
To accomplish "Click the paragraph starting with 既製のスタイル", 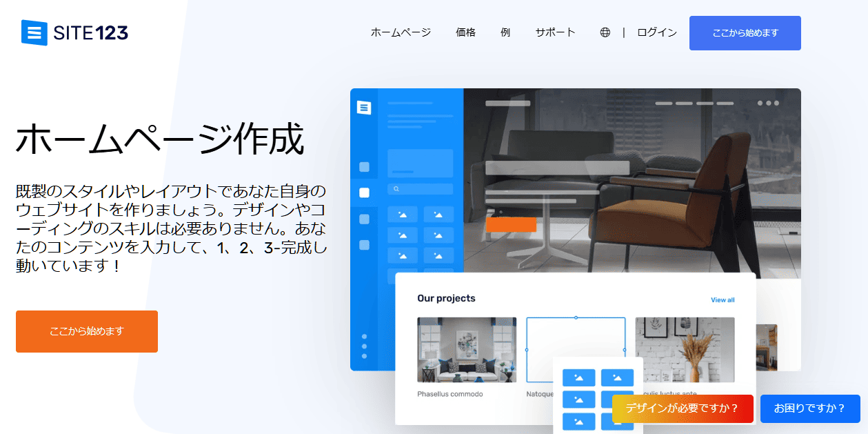I will (171, 228).
